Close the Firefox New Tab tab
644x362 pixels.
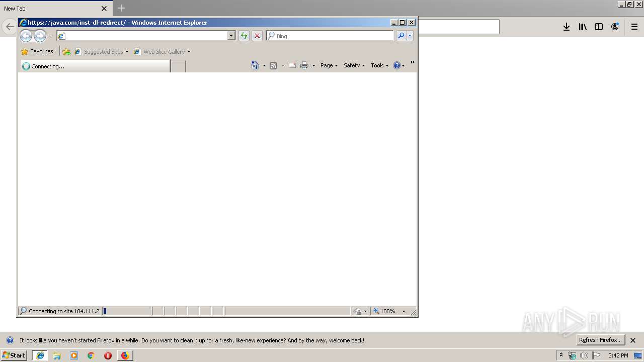coord(104,9)
